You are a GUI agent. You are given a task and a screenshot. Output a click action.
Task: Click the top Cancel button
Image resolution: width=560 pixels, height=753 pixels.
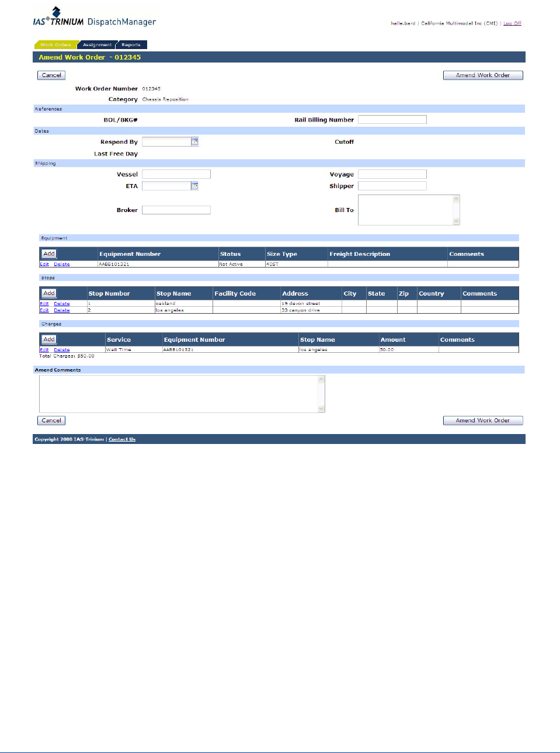pyautogui.click(x=51, y=75)
